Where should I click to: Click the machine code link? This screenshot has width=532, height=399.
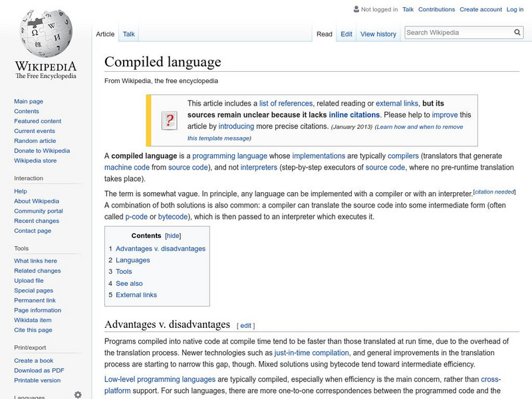pos(127,168)
